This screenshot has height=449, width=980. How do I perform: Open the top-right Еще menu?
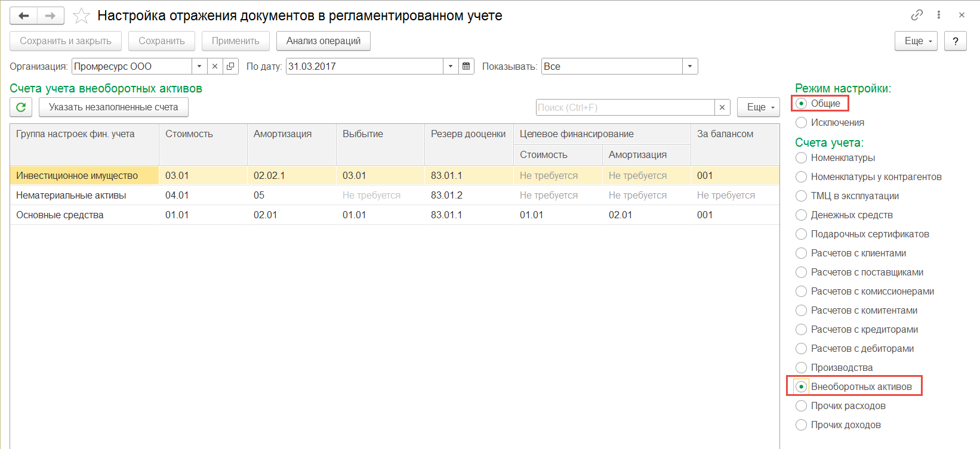point(916,41)
